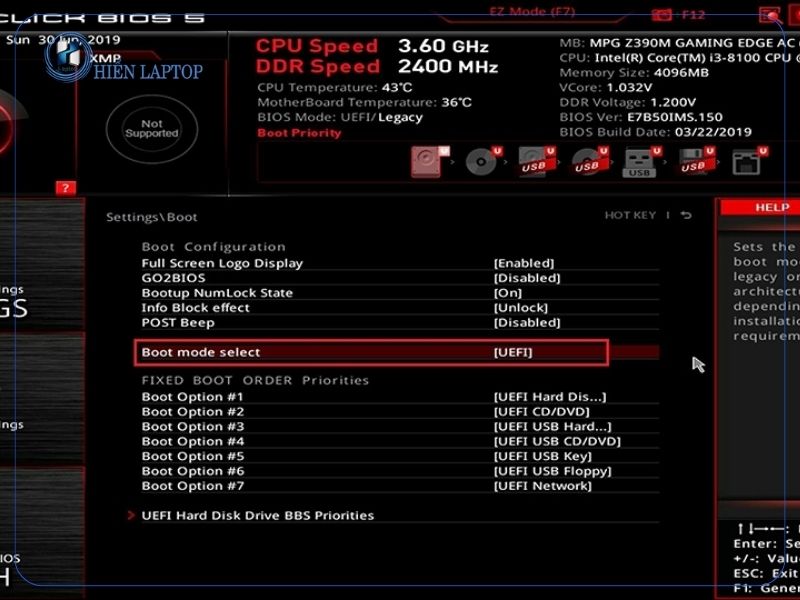Click the DDR Voltage 1.200V reading
800x600 pixels.
pyautogui.click(x=628, y=103)
